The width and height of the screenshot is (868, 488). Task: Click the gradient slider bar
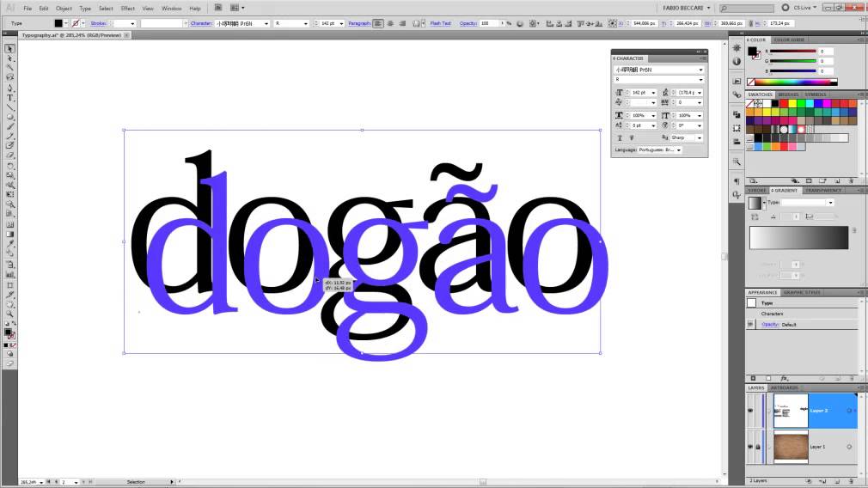[798, 237]
